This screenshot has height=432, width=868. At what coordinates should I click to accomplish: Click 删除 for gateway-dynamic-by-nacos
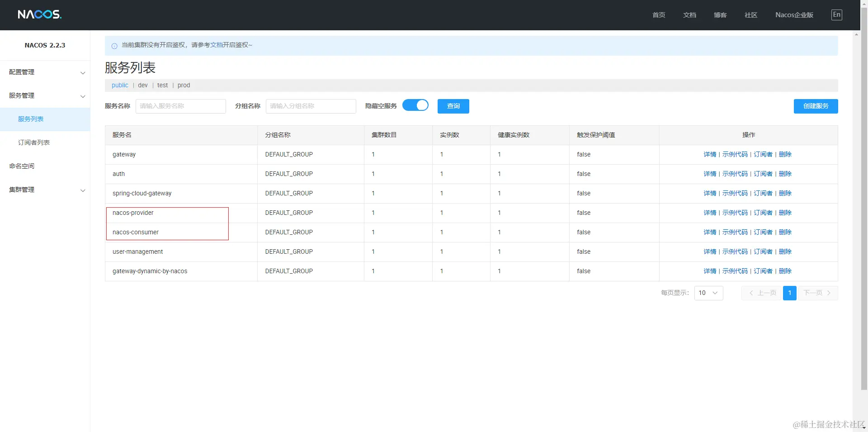coord(785,271)
